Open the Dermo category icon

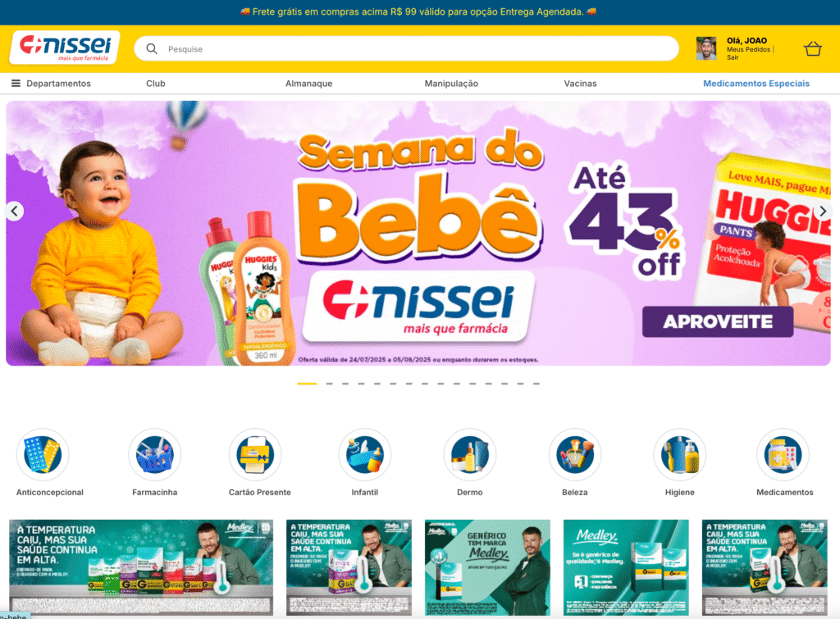point(469,454)
